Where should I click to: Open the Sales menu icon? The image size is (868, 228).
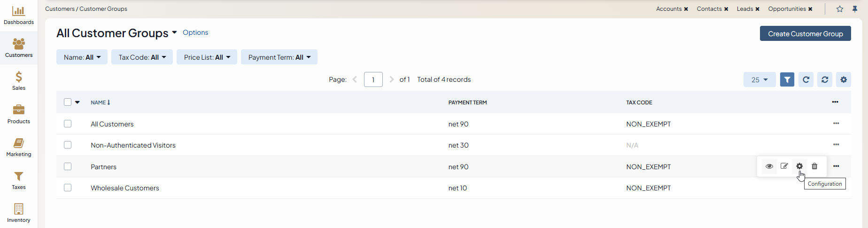[19, 81]
